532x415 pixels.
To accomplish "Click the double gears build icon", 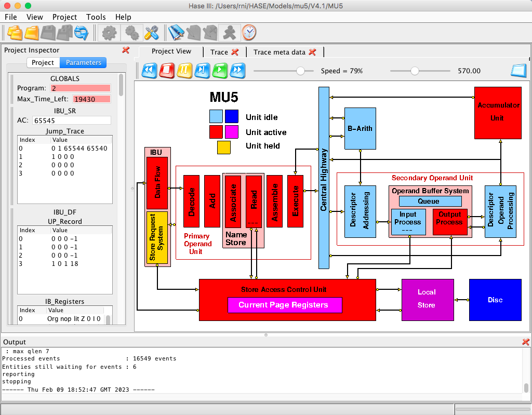I will (x=131, y=33).
